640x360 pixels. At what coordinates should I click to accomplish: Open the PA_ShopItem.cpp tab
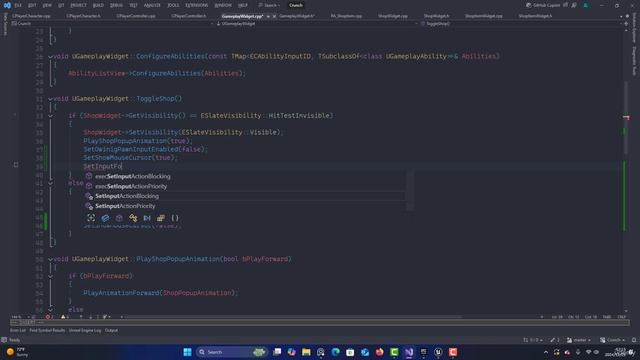tap(346, 16)
